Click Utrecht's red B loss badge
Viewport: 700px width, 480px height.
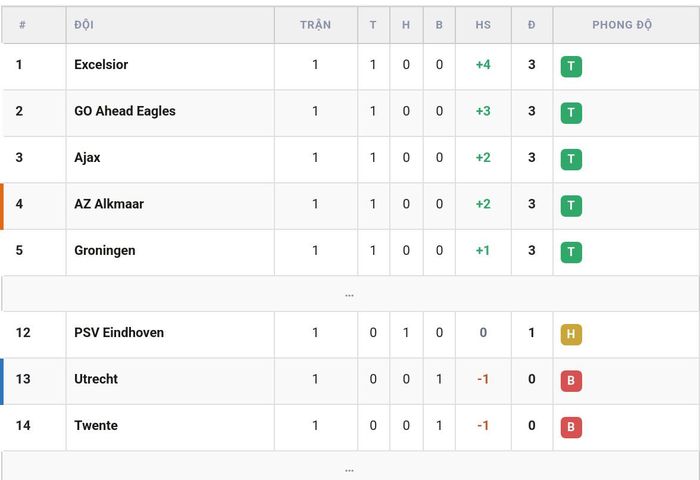pos(571,381)
